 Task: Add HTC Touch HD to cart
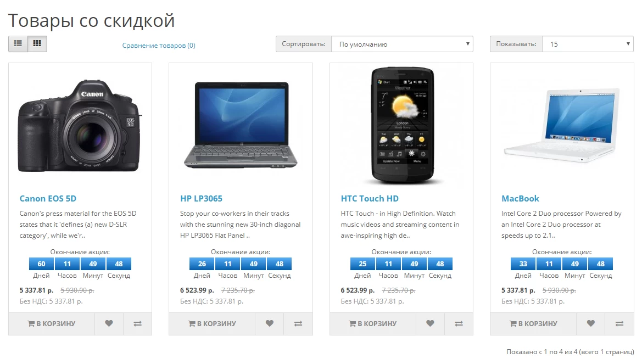click(372, 323)
